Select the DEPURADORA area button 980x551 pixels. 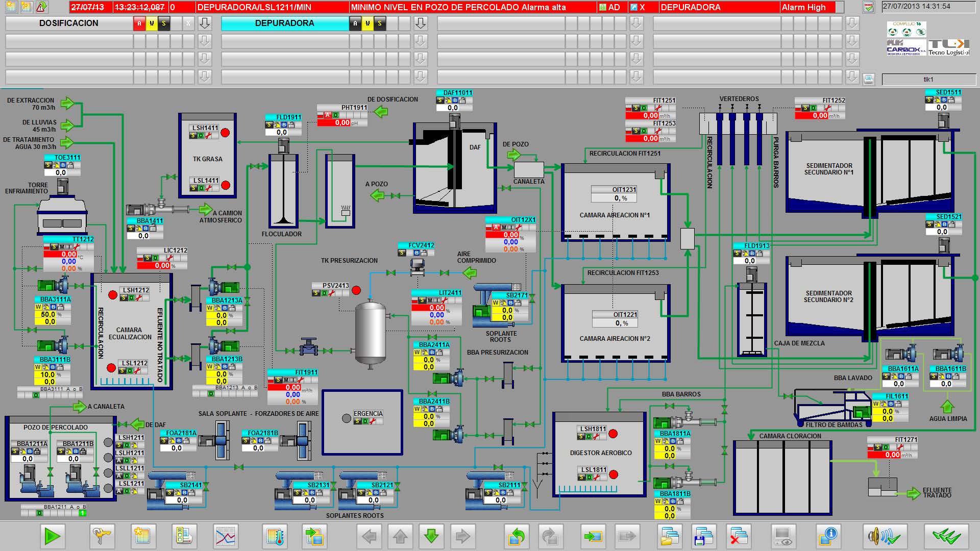285,23
